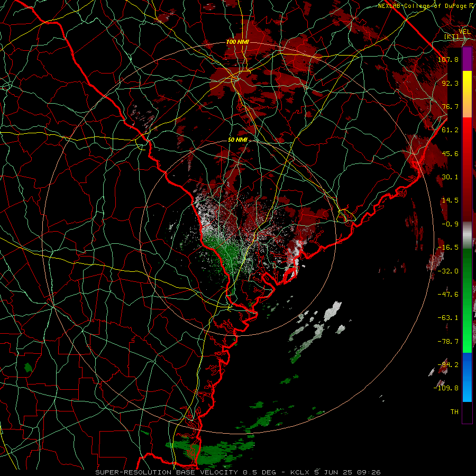This screenshot has width=476, height=476.
Task: Click the -32.0 velocity scale value
Action: (x=448, y=271)
